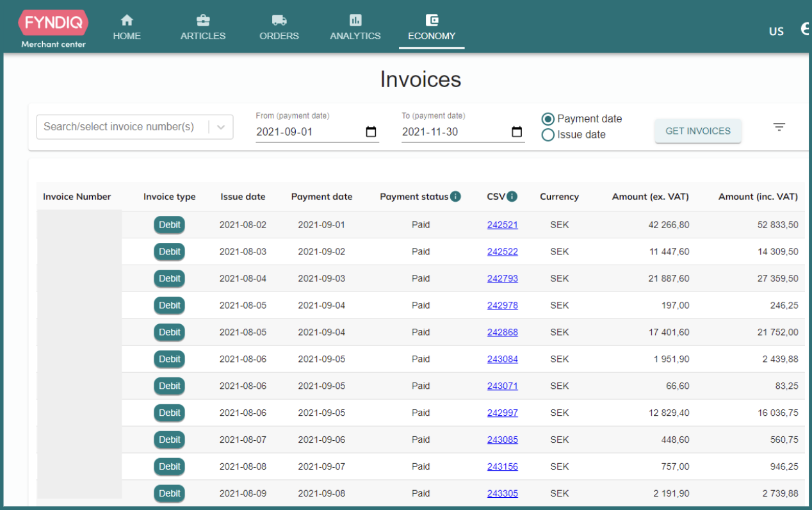
Task: Download CSV 242521
Action: 503,225
